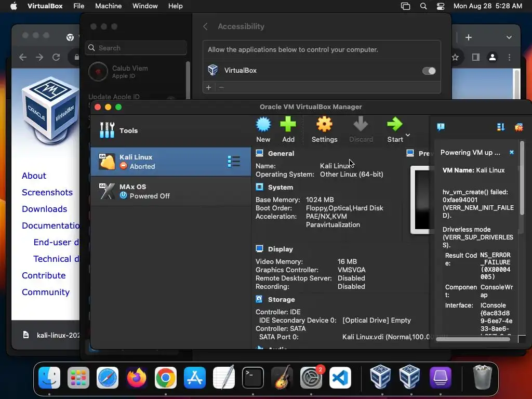Open the Start button dropdown arrow
This screenshot has height=399, width=532.
coord(408,135)
